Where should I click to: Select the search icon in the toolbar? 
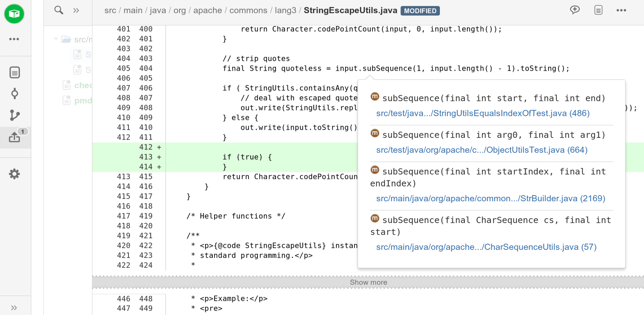pos(58,10)
